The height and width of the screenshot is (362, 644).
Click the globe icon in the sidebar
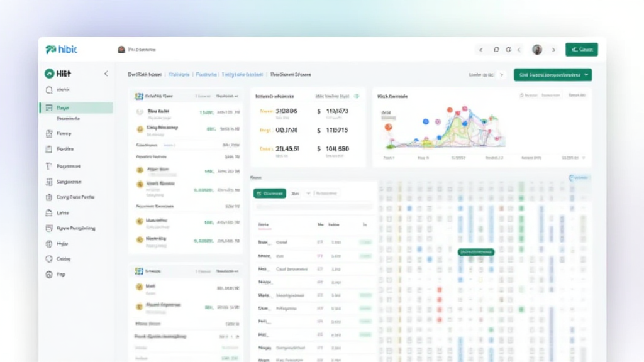tap(49, 244)
